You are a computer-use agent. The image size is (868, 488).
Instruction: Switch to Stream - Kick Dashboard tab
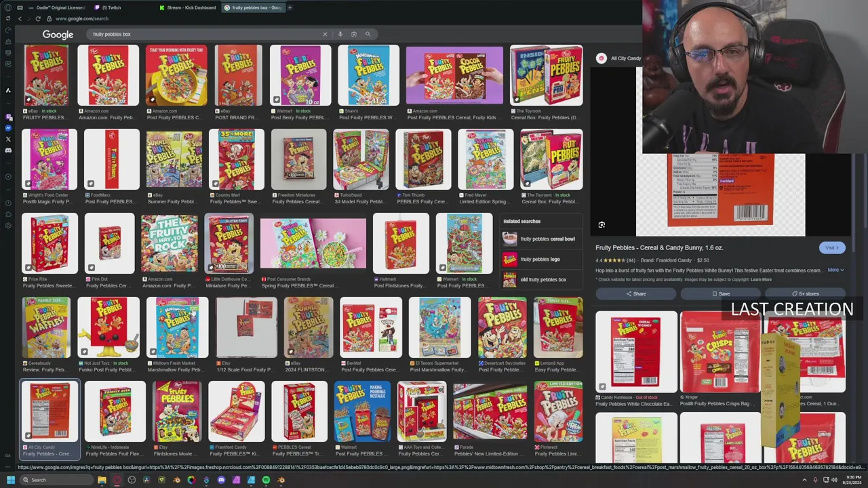[x=187, y=7]
